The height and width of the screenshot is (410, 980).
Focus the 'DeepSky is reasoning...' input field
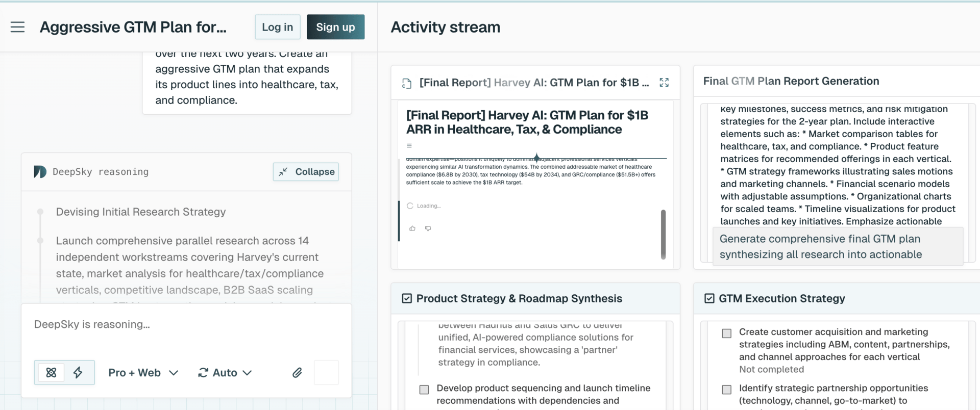click(x=186, y=325)
